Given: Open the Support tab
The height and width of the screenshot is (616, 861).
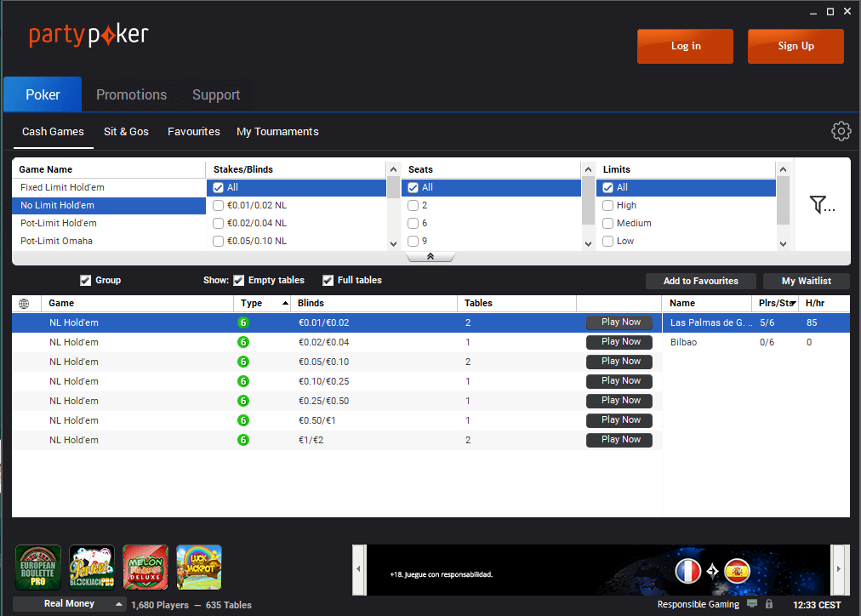Looking at the screenshot, I should [216, 94].
